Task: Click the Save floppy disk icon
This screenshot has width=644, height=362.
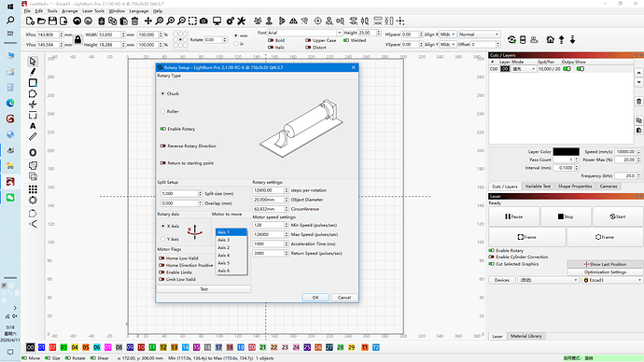Action: coord(52,21)
